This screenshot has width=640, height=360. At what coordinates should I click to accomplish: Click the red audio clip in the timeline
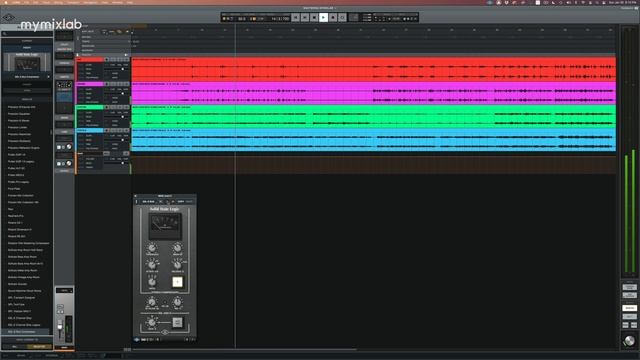coord(373,69)
